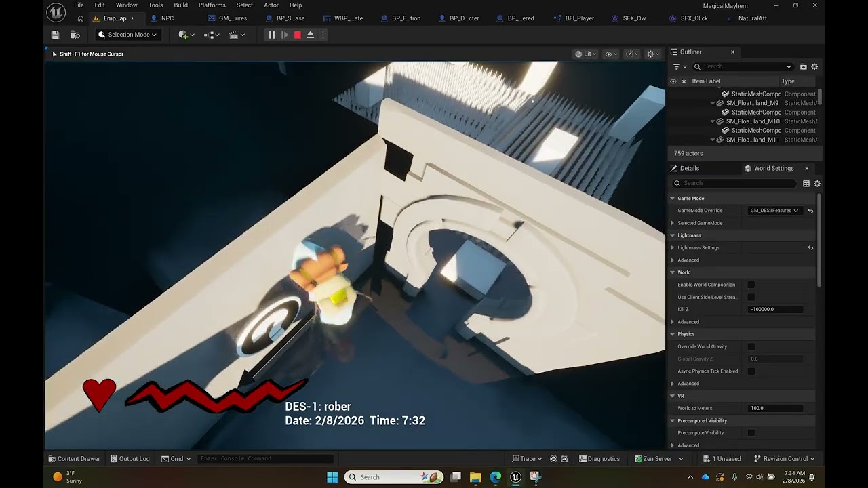Viewport: 868px width, 488px height.
Task: Open the Add content quick menu icon
Action: (x=186, y=35)
